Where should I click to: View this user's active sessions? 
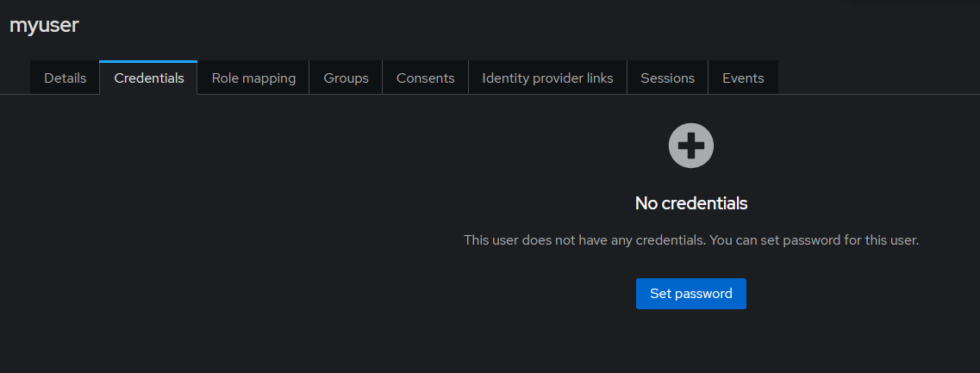(x=667, y=78)
